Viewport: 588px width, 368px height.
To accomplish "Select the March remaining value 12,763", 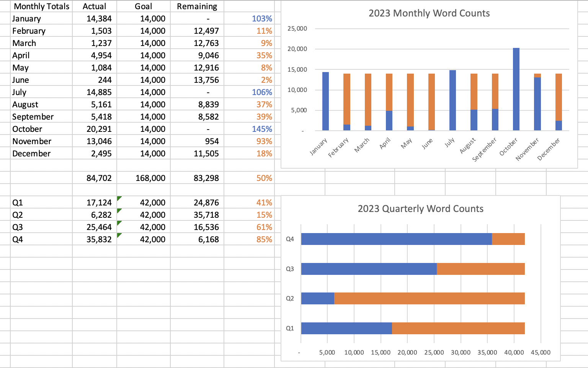I will click(x=197, y=43).
